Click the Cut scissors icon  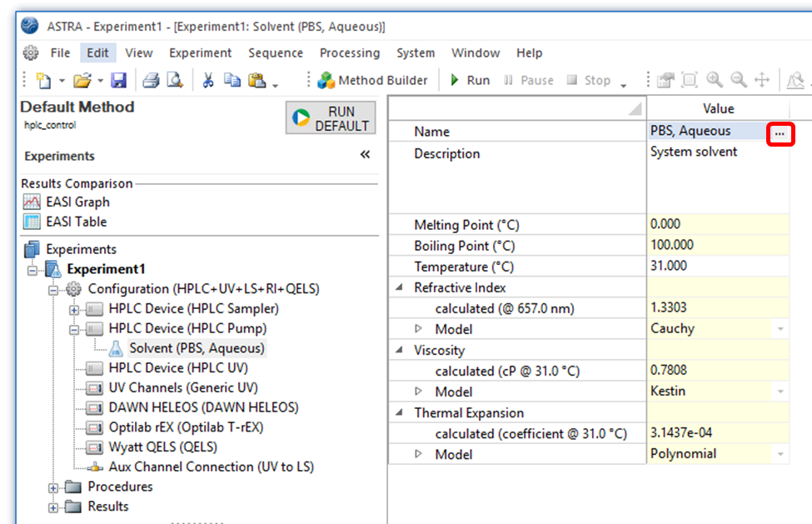click(x=208, y=80)
